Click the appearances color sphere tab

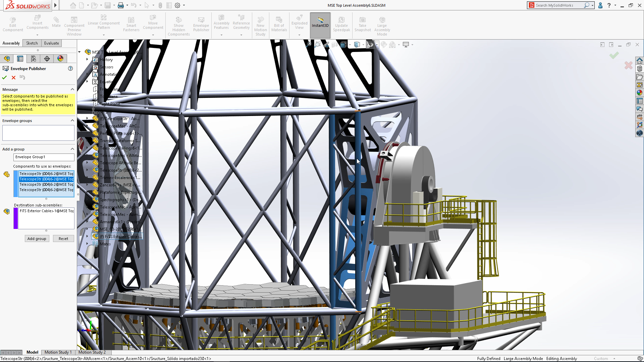coord(60,58)
